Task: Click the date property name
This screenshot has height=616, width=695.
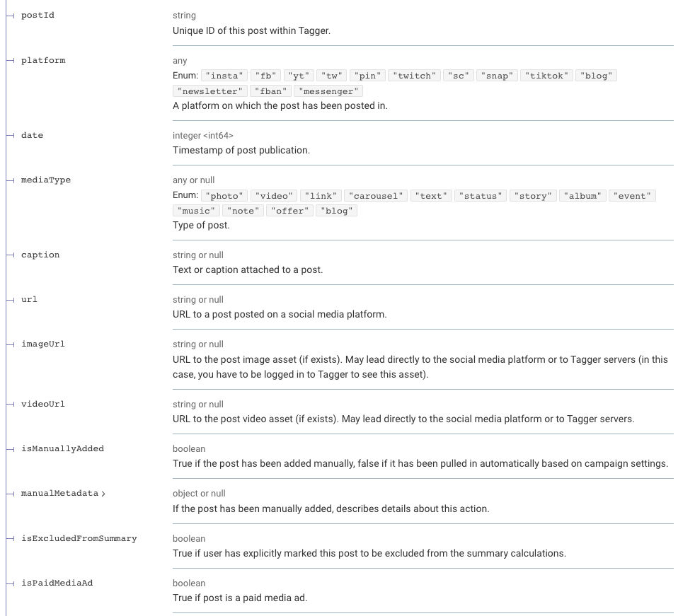Action: (32, 135)
